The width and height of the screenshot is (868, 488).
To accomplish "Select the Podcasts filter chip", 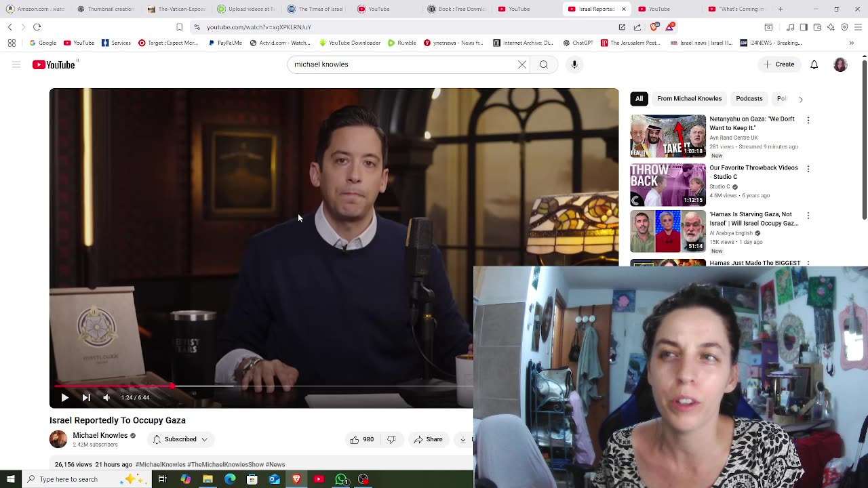I will (x=749, y=98).
